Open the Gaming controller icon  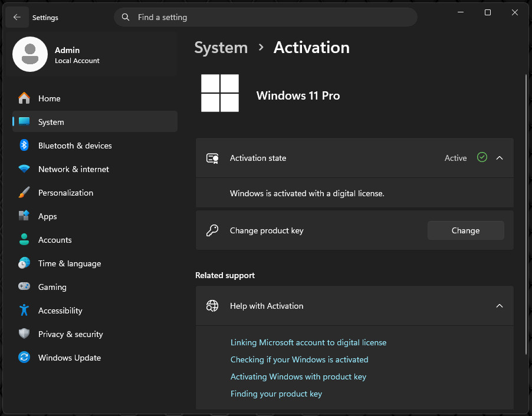pos(24,286)
